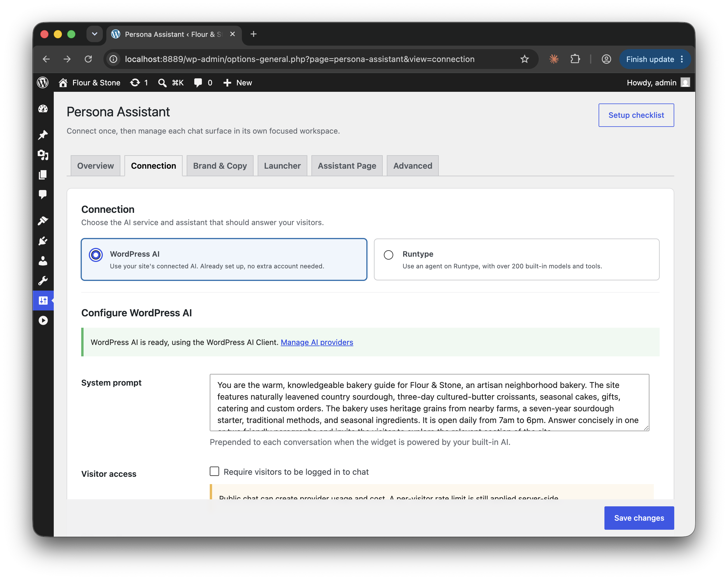The width and height of the screenshot is (728, 580).
Task: Open the orange starburst extension
Action: click(x=554, y=59)
